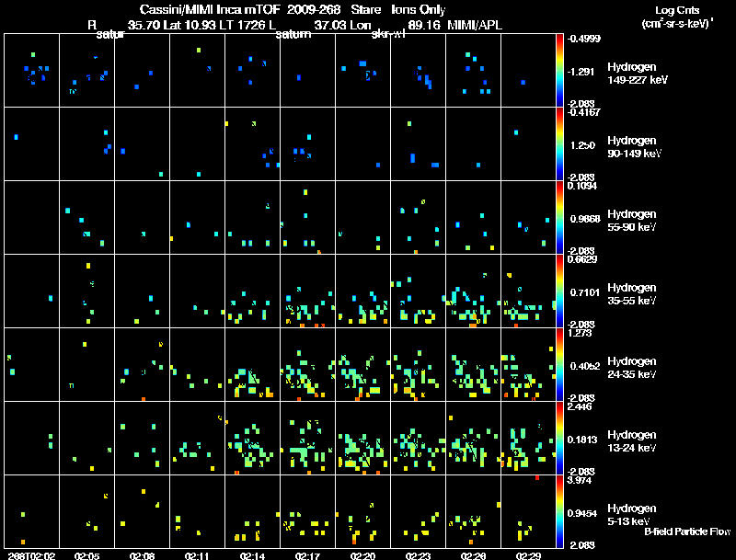The width and height of the screenshot is (736, 560).
Task: Open the 24-35 keV panel at 02:17
Action: click(x=307, y=364)
